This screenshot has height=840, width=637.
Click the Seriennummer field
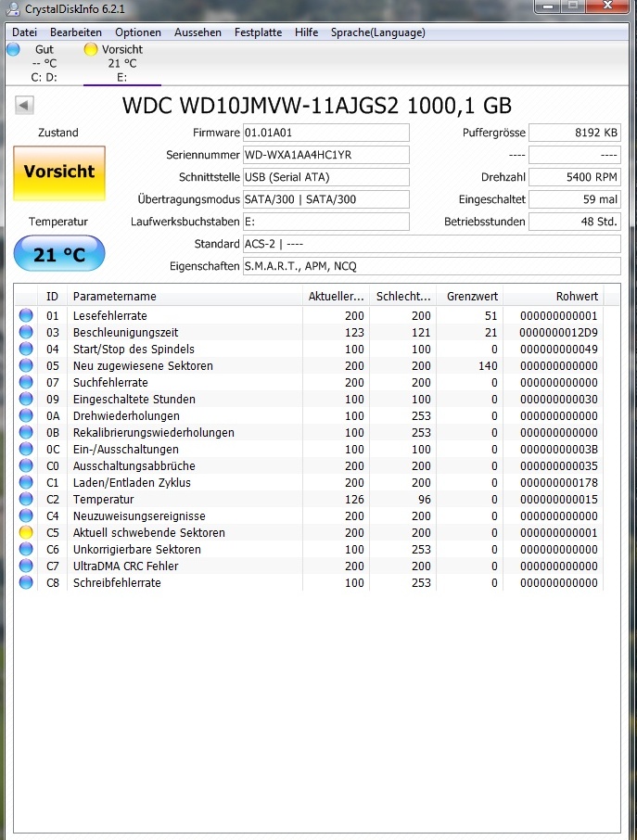[x=325, y=155]
